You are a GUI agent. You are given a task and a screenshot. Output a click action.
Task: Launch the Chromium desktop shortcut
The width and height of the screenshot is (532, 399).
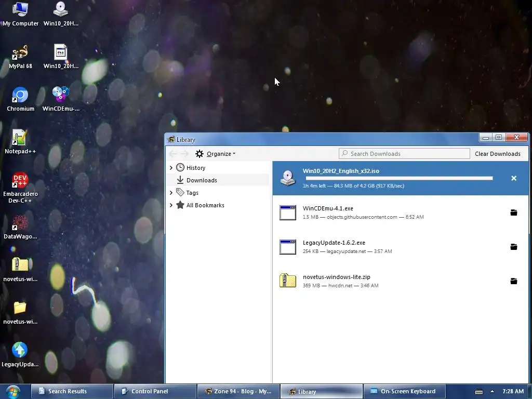pos(20,99)
